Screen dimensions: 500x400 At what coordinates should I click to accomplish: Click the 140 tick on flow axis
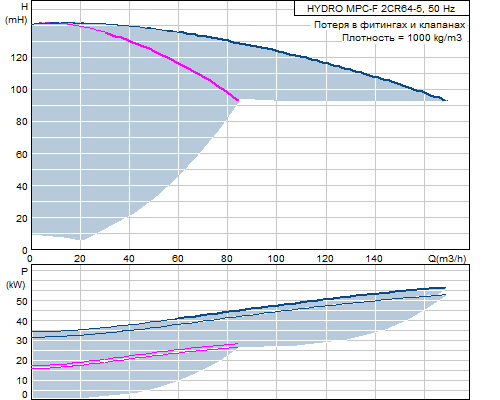point(374,259)
